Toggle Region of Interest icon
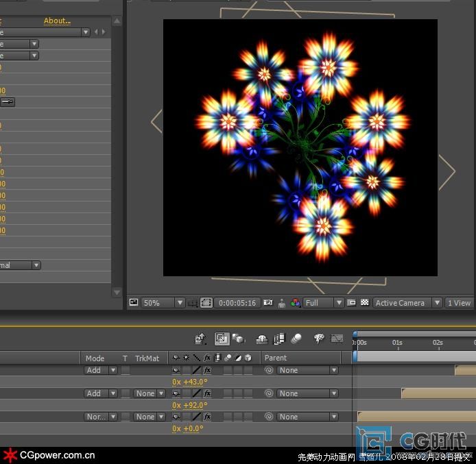Viewport: 476px width, 464px height. 351,303
